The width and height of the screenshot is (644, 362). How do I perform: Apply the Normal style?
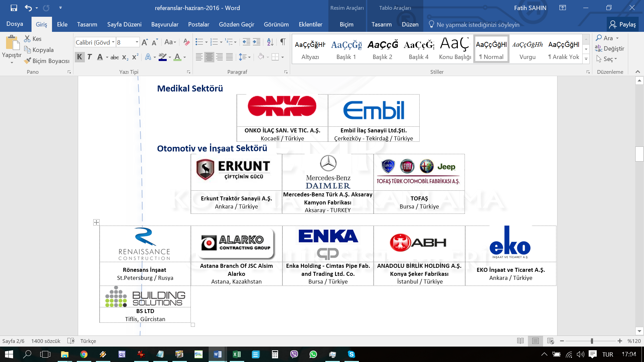point(491,49)
